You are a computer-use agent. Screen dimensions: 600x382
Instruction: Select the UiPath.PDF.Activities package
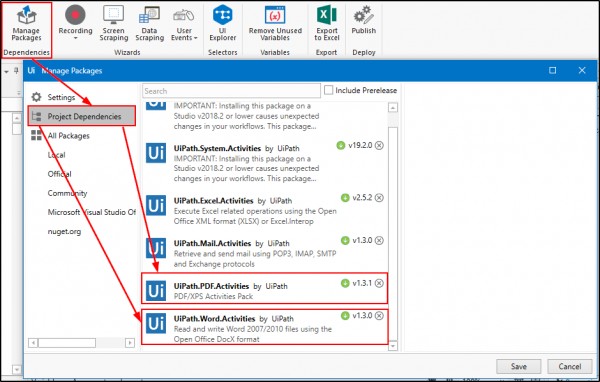tap(265, 289)
